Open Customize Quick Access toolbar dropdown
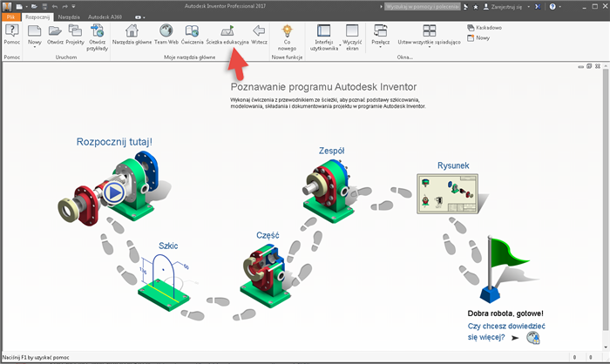Image resolution: width=610 pixels, height=364 pixels. [73, 6]
